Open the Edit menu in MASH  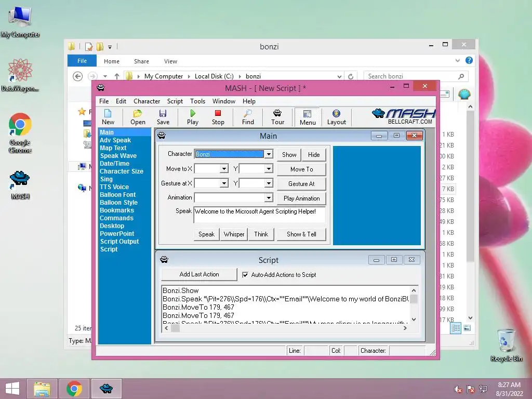pyautogui.click(x=121, y=101)
